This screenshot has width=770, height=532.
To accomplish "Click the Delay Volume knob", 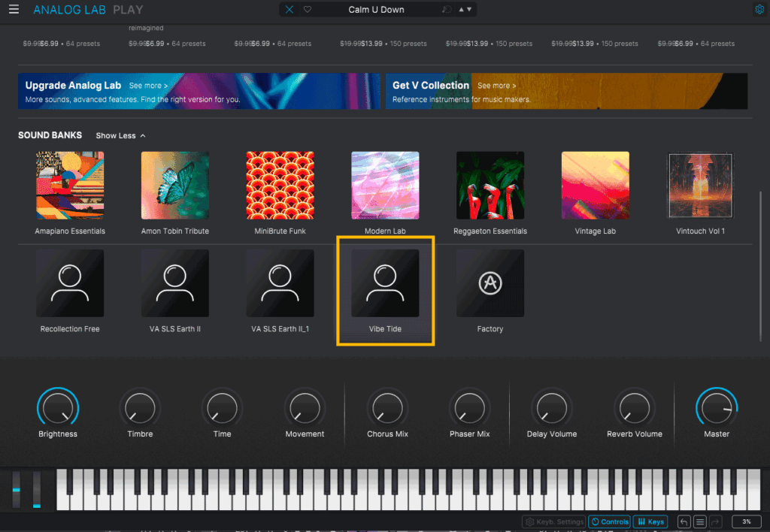I will click(x=551, y=408).
